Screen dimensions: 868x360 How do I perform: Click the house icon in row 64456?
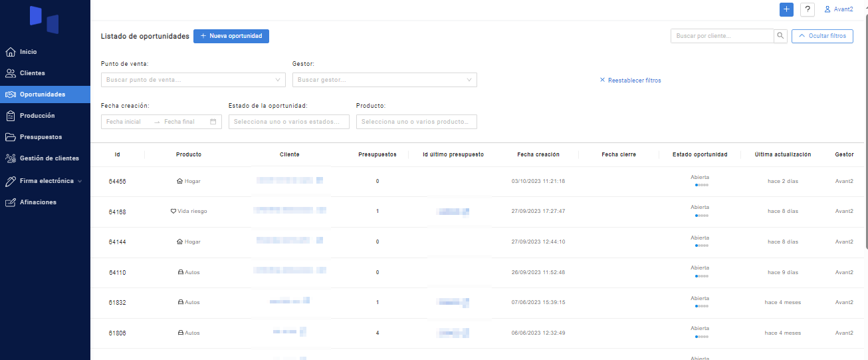[x=179, y=181]
